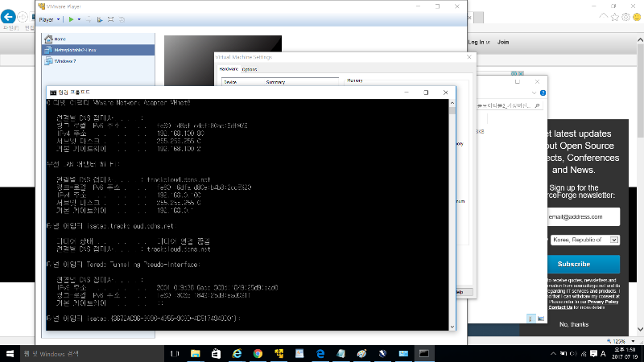Click the browser back arrow button

(x=8, y=17)
